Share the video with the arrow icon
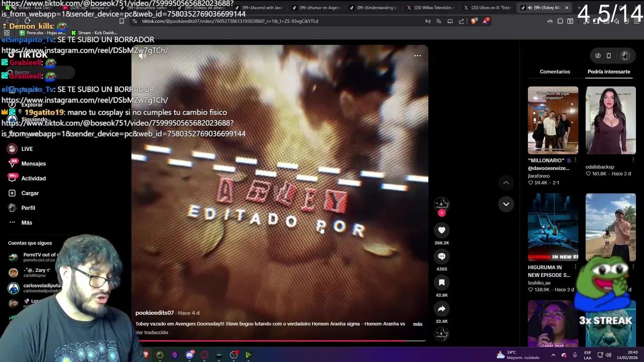This screenshot has height=362, width=644. (x=441, y=309)
